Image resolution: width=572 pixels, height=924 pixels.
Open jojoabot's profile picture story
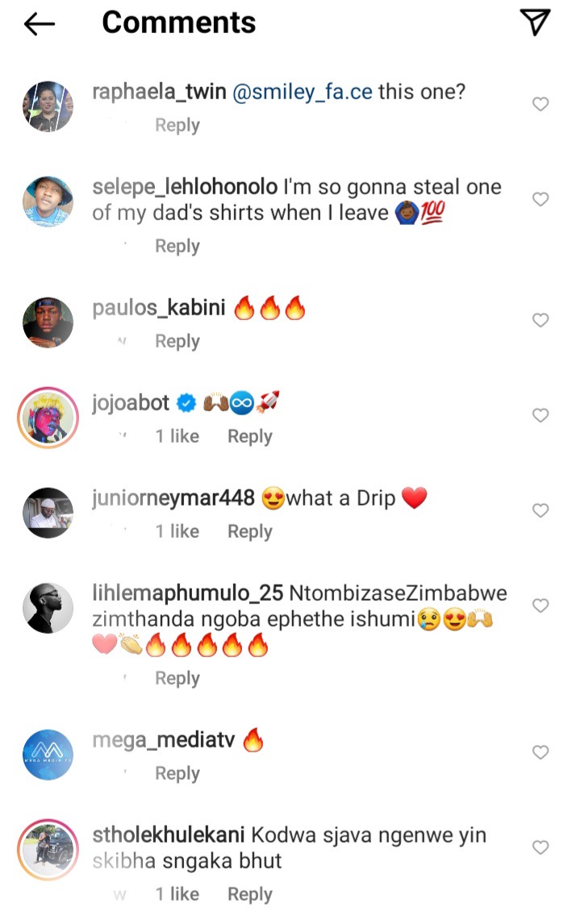pyautogui.click(x=48, y=417)
